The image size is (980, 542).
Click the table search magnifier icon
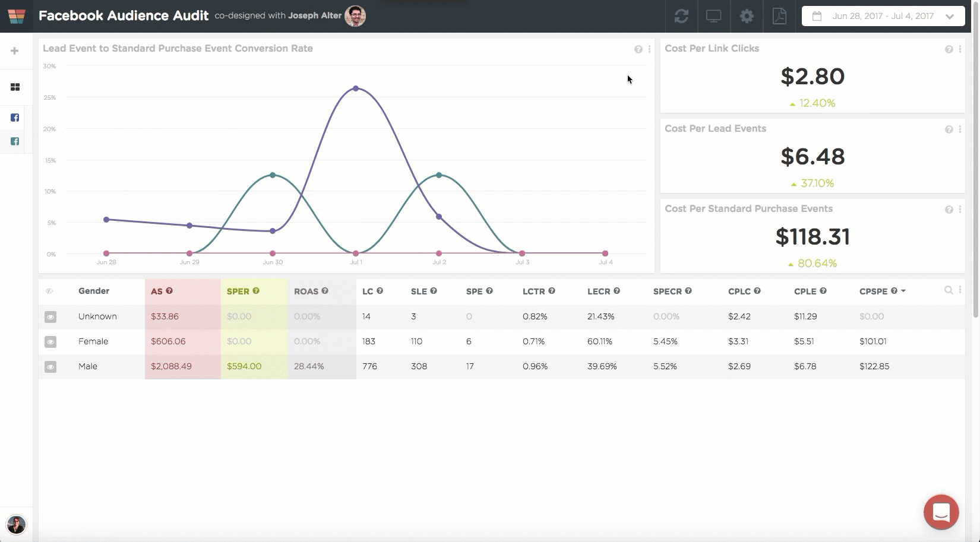949,290
